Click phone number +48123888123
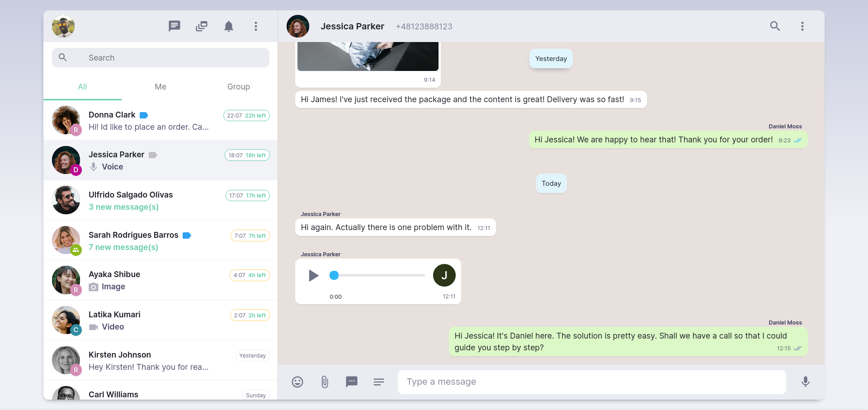The height and width of the screenshot is (410, 868). pyautogui.click(x=424, y=27)
